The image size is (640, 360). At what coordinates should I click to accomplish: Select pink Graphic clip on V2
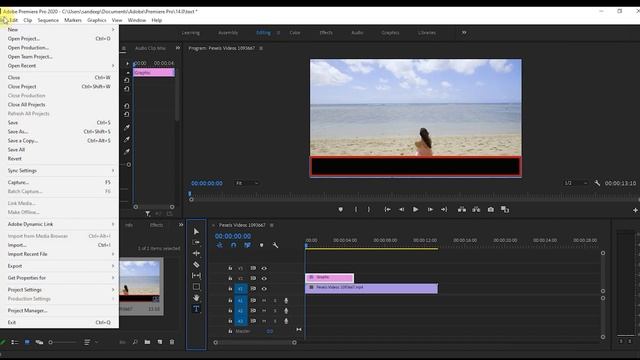pos(329,278)
